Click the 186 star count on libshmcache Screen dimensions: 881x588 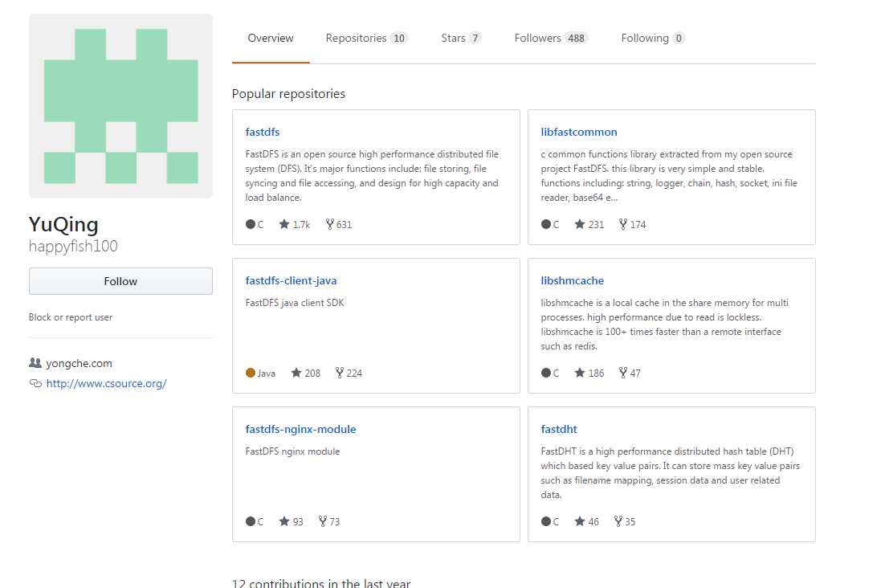point(596,373)
